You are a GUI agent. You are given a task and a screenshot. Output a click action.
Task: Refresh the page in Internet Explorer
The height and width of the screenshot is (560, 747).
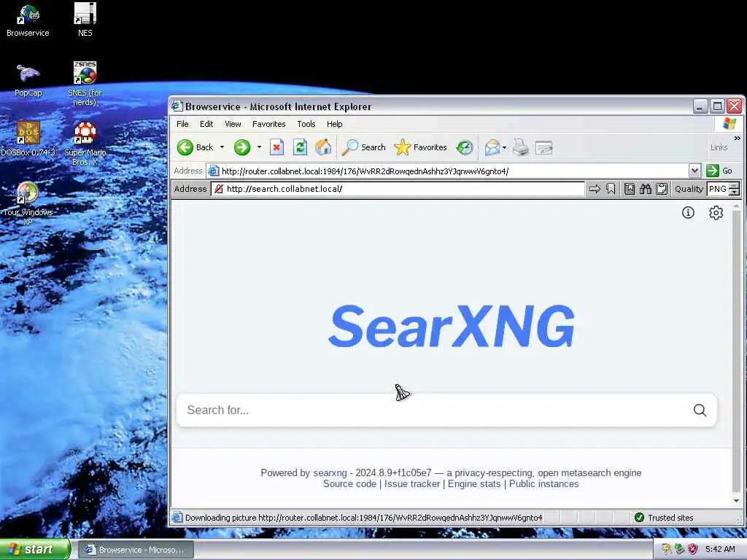click(x=300, y=147)
